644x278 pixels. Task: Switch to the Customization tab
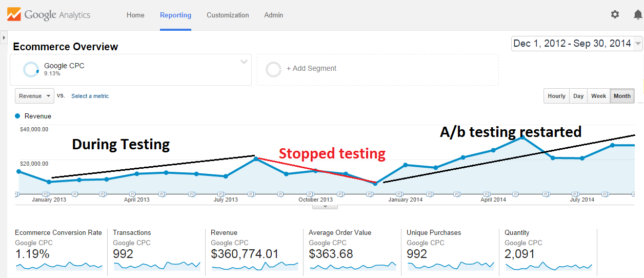228,15
